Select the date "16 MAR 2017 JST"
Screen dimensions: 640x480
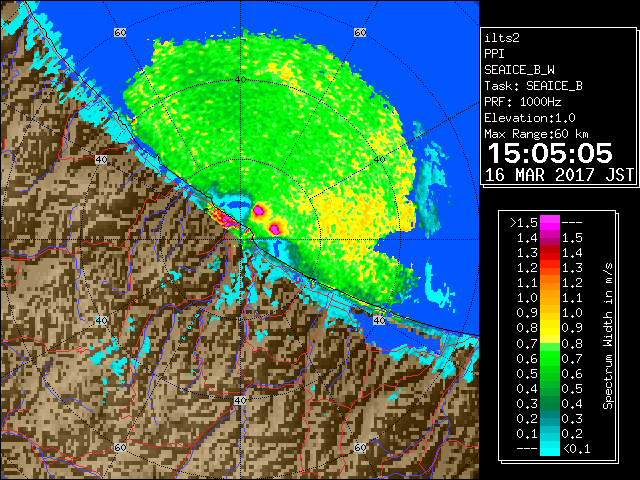559,175
